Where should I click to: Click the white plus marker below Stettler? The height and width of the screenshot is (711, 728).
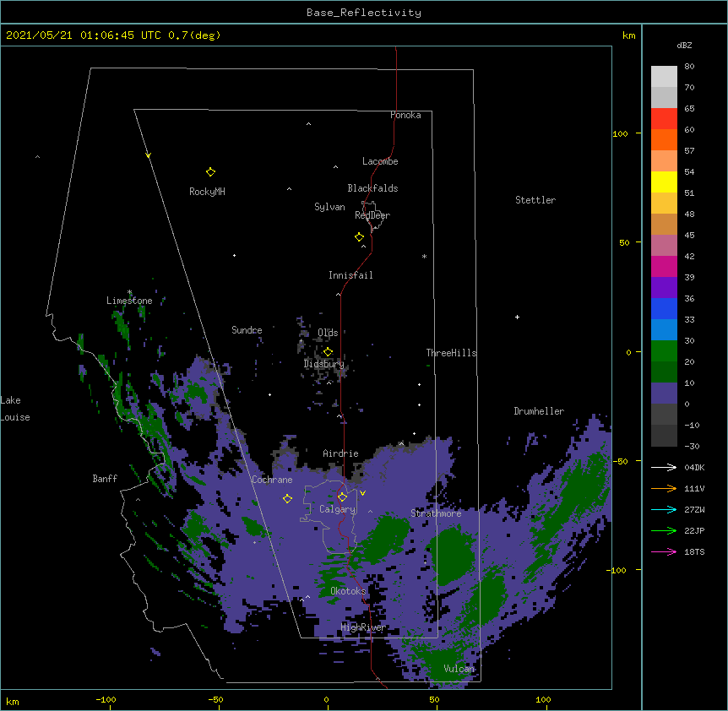517,317
